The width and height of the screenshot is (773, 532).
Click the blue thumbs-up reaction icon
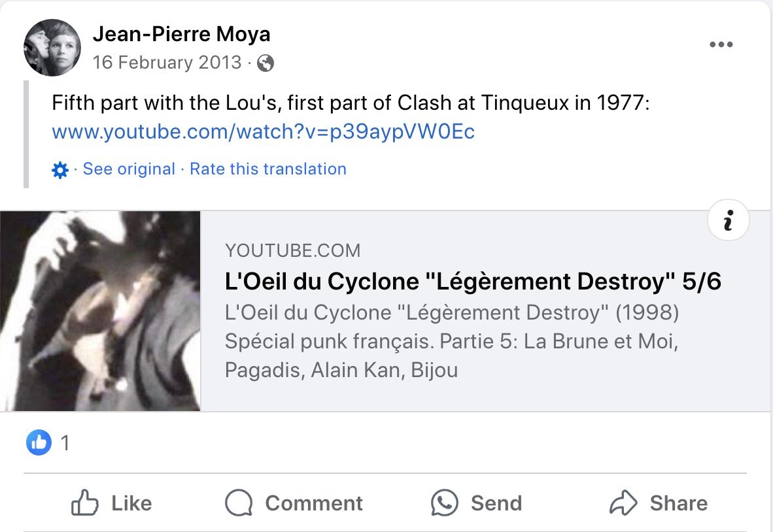click(39, 443)
